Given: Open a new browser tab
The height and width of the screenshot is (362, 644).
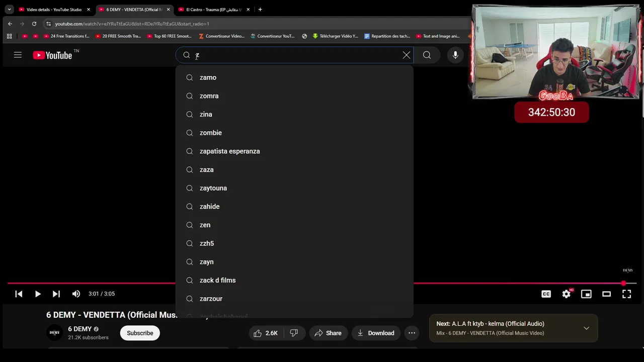Looking at the screenshot, I should point(260,10).
